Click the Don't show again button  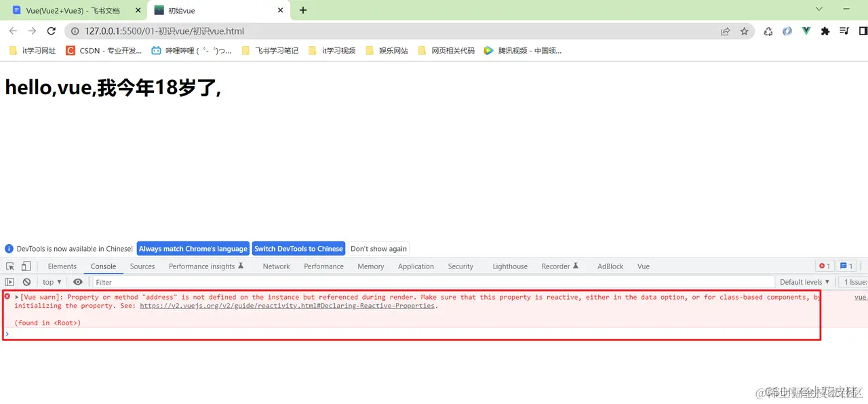tap(378, 249)
